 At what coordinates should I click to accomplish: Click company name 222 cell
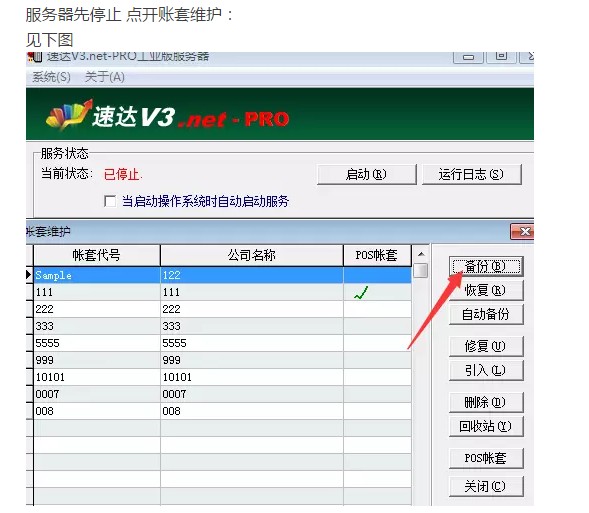point(252,309)
